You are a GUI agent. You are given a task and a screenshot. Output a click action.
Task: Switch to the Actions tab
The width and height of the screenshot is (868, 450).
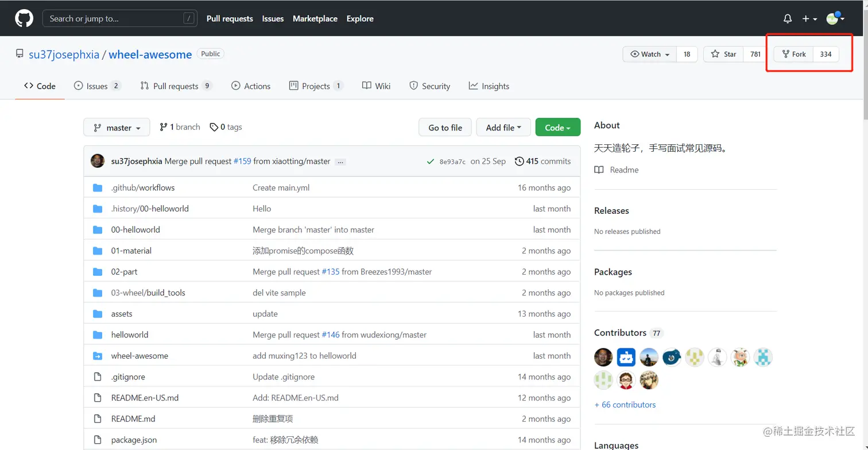251,86
